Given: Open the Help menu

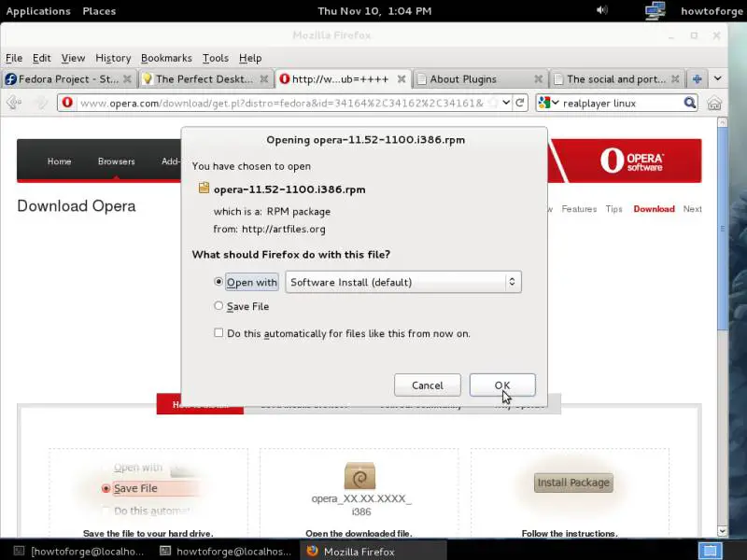Looking at the screenshot, I should pyautogui.click(x=250, y=58).
